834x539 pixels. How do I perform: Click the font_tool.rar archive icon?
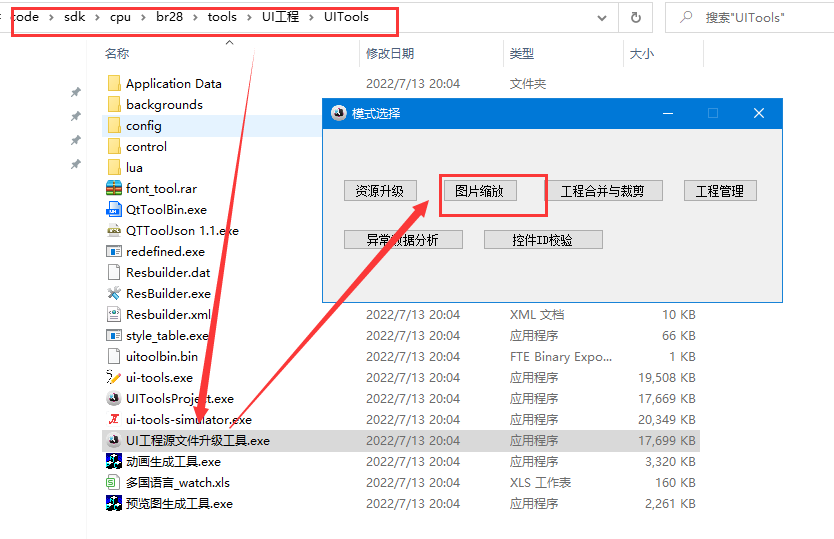(114, 188)
